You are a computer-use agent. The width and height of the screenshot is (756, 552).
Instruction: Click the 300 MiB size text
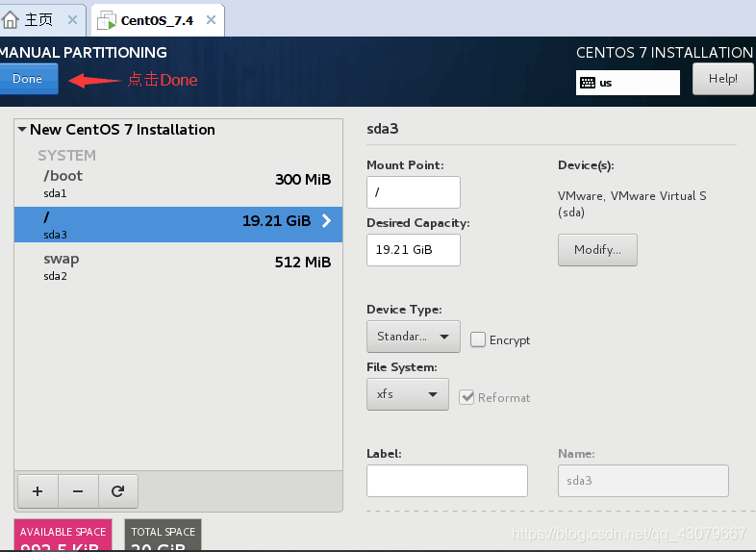303,179
